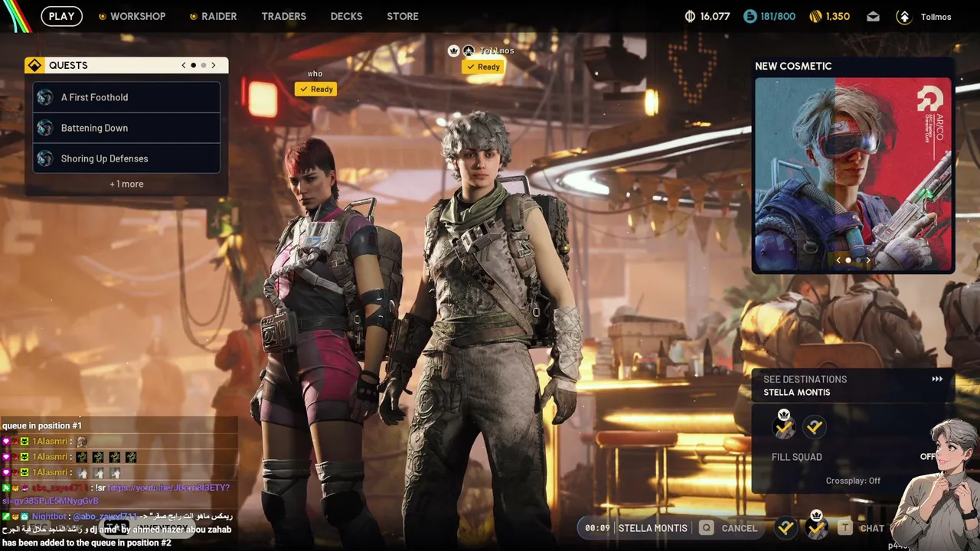Viewport: 980px width, 551px height.
Task: Click the Nightbot username in stream chat
Action: coord(50,517)
